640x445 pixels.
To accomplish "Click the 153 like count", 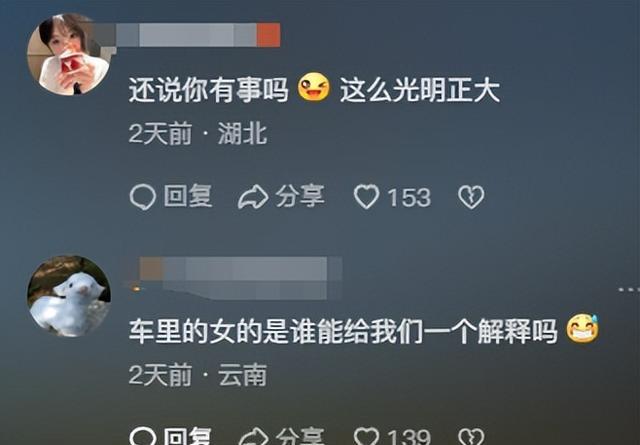I will pos(409,198).
